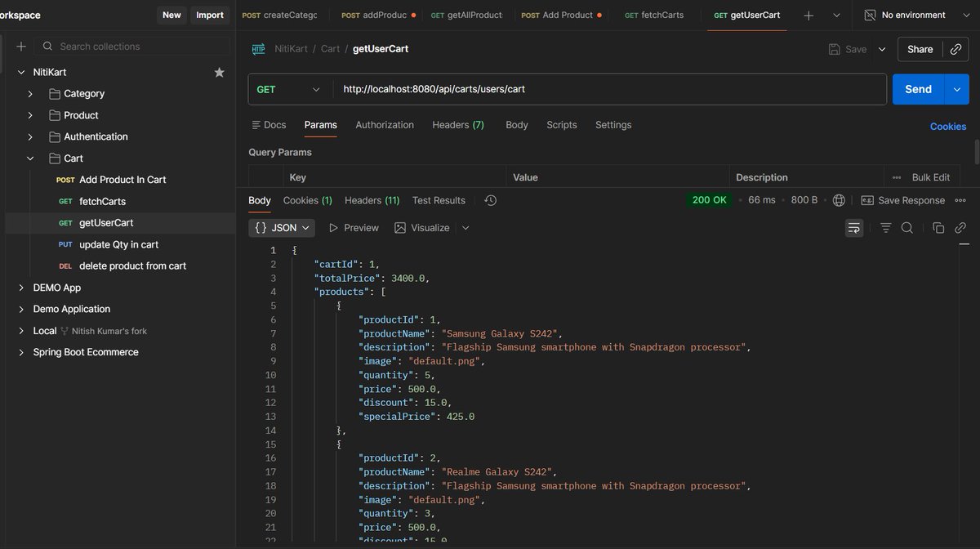Open the update Qty in cart request
Image resolution: width=980 pixels, height=549 pixels.
[x=118, y=244]
